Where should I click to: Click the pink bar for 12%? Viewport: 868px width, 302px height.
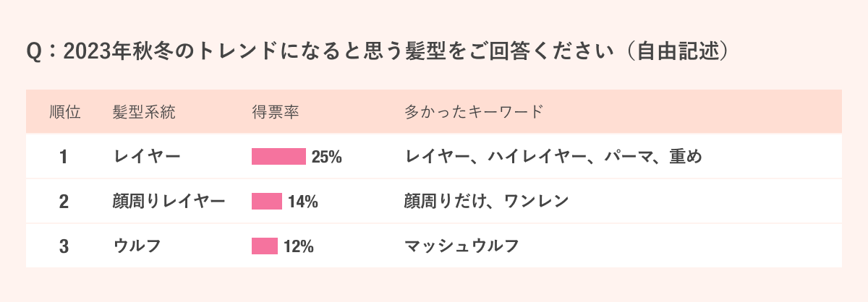pyautogui.click(x=265, y=246)
